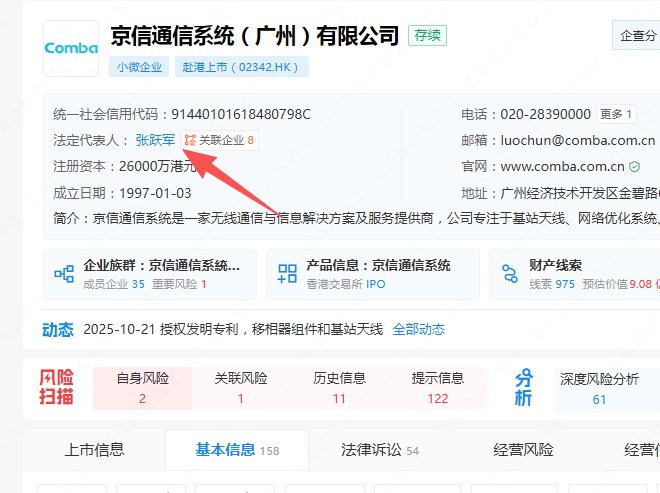Select 提示信息 122 tab
660x493 pixels.
pyautogui.click(x=438, y=388)
